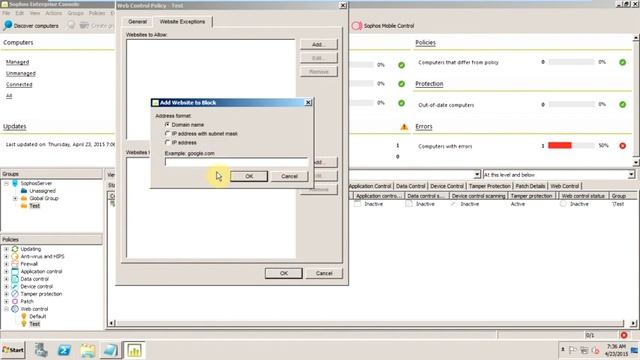Switch to General tab in policy window
The height and width of the screenshot is (360, 640).
138,22
